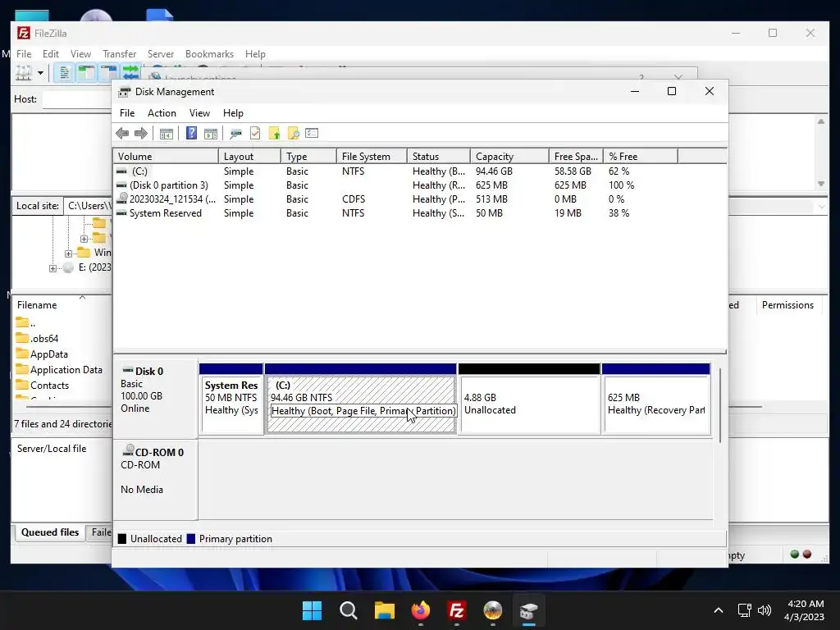Click the checklist settings toolbar icon
The width and height of the screenshot is (840, 630).
tap(312, 133)
